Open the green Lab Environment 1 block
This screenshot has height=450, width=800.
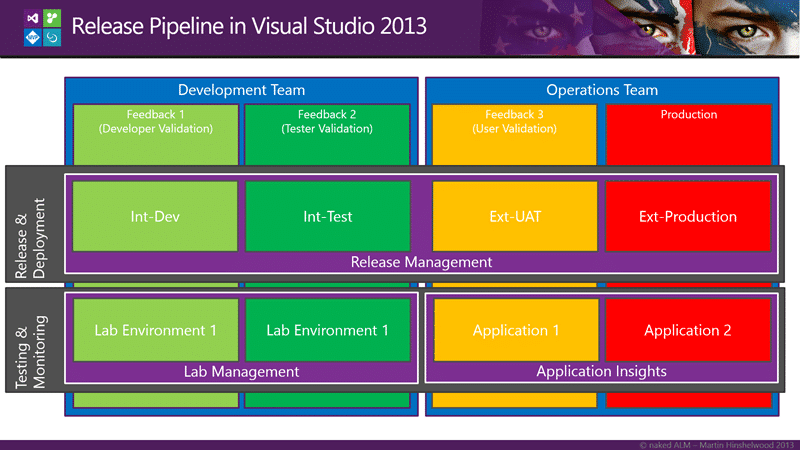pos(328,330)
